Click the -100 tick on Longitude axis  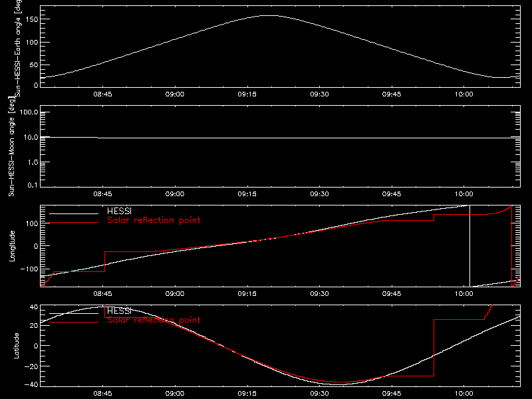[29, 269]
